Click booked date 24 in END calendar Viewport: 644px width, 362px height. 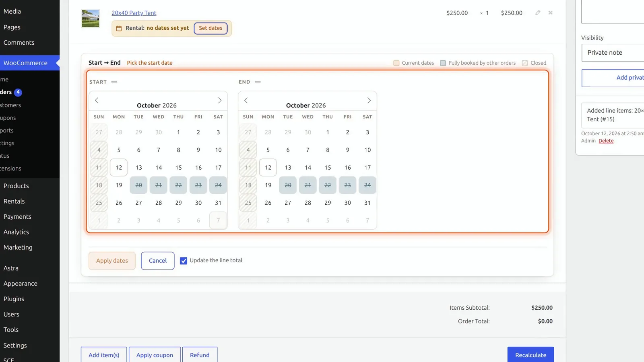tap(367, 185)
